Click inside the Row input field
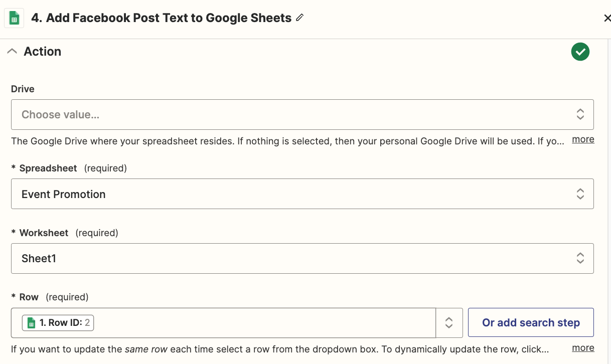The image size is (611, 364). 261,323
